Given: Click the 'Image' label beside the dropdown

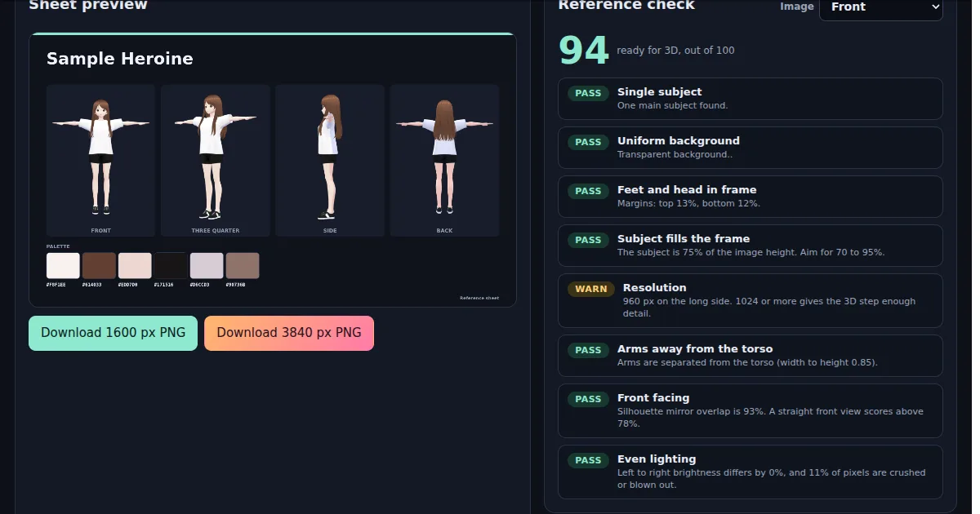Looking at the screenshot, I should (797, 7).
